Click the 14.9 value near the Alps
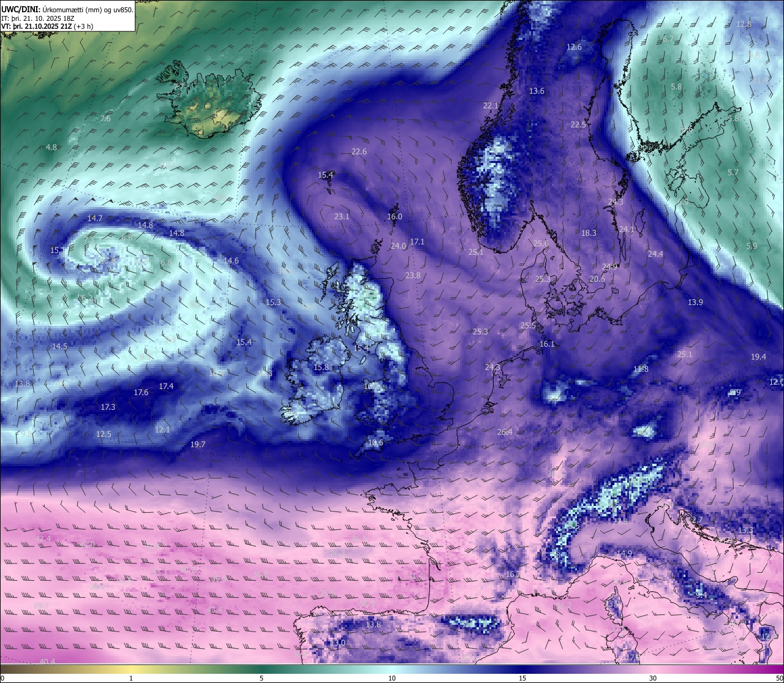The width and height of the screenshot is (784, 683). pos(624,554)
